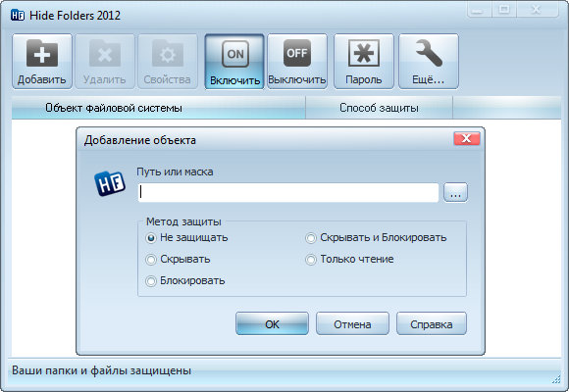
Task: Click the Hide Folders 2012 title bar icon
Action: click(x=18, y=16)
